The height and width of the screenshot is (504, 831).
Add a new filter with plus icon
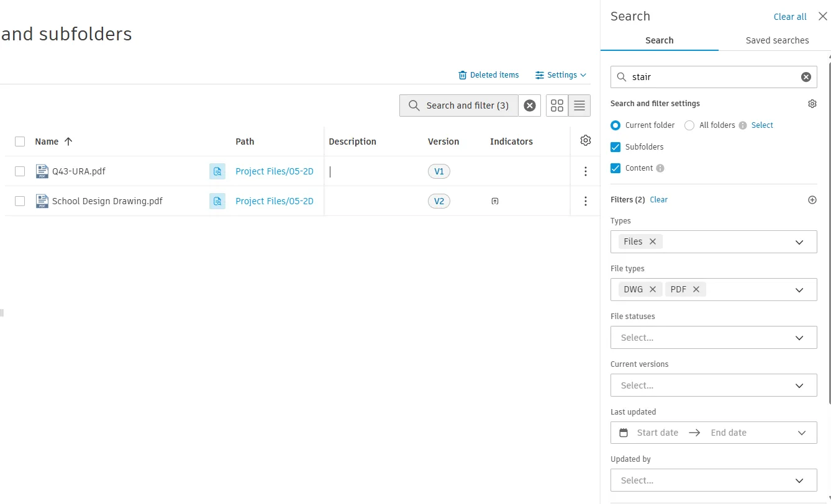tap(812, 200)
